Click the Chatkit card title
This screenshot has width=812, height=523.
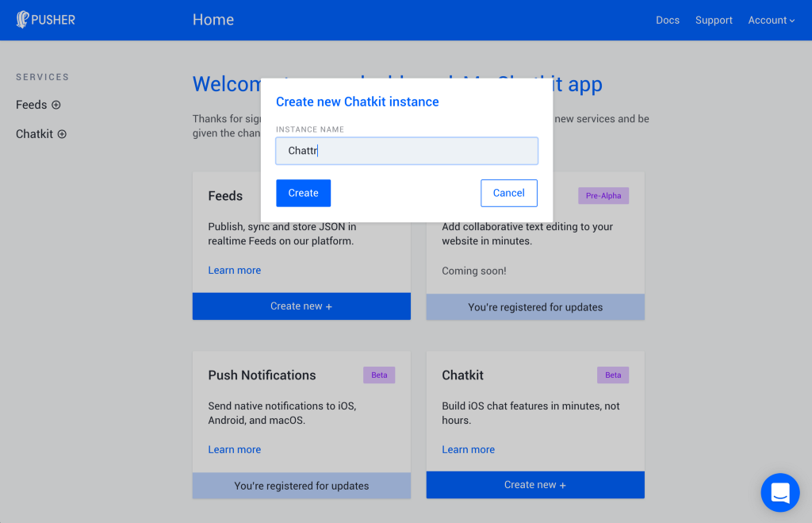point(462,375)
